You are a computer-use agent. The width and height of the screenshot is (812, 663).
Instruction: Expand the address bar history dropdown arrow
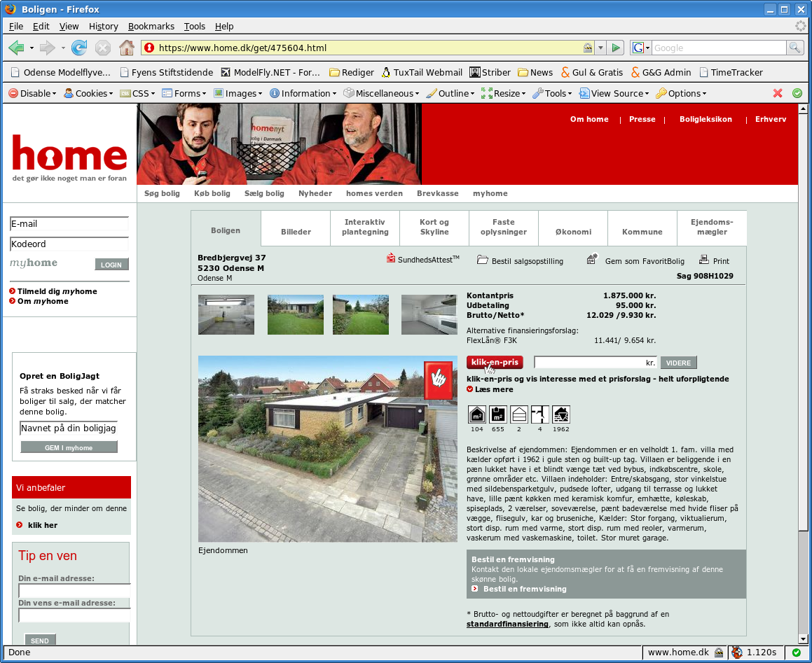pos(600,48)
